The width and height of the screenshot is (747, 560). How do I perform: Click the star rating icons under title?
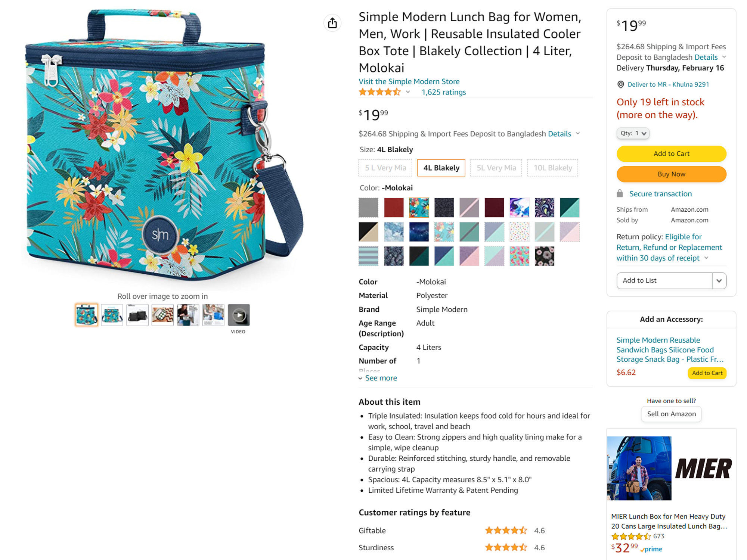(379, 92)
